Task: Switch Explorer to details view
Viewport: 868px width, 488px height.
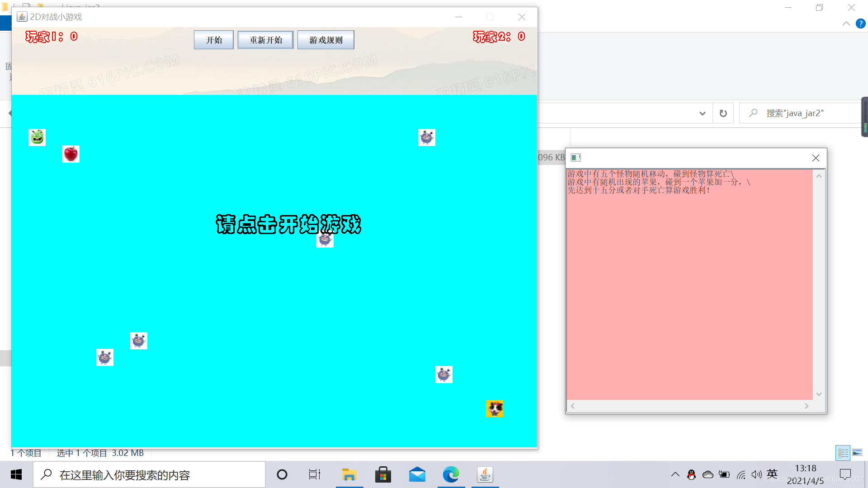Action: click(843, 453)
